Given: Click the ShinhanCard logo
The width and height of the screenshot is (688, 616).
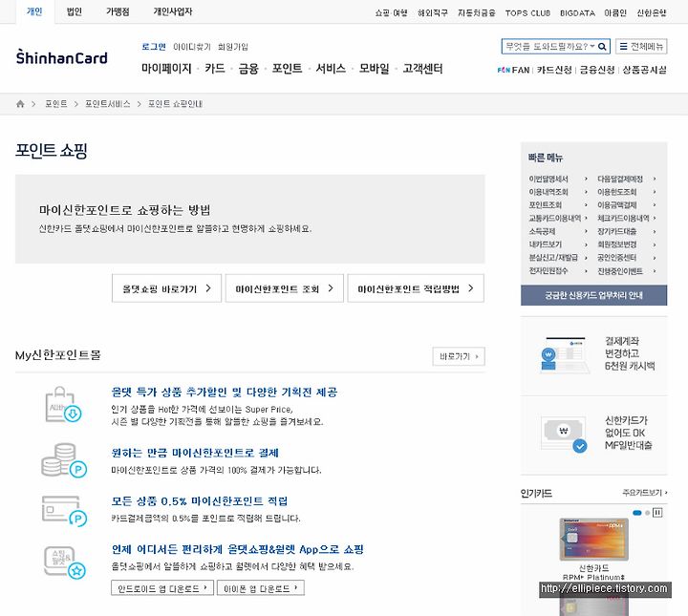Looking at the screenshot, I should pyautogui.click(x=61, y=57).
